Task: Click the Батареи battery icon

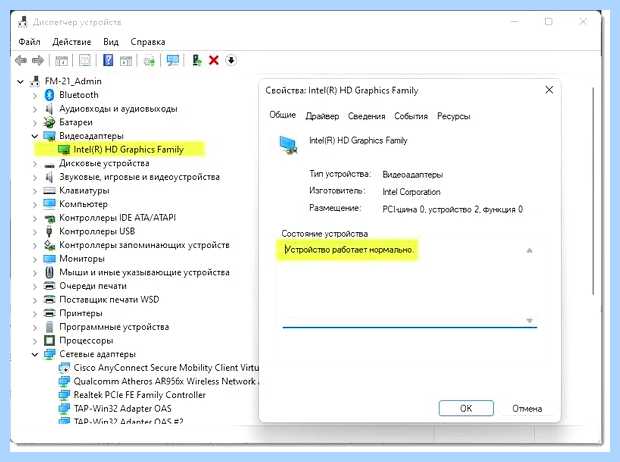Action: (49, 122)
